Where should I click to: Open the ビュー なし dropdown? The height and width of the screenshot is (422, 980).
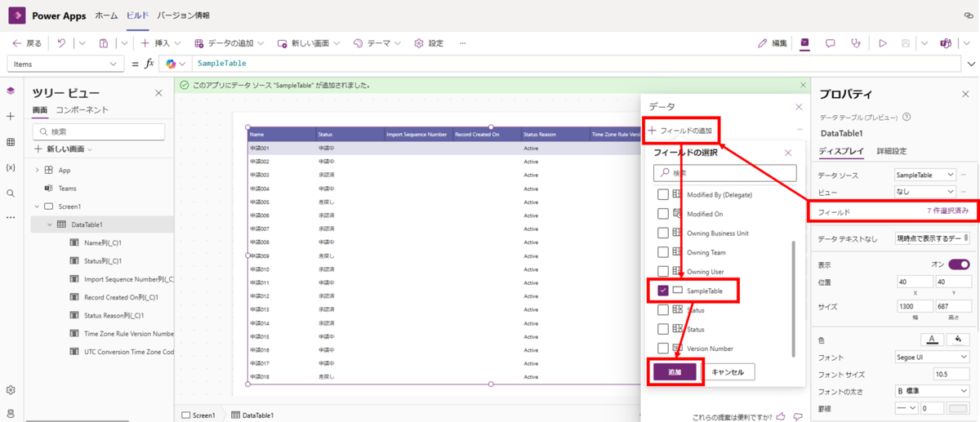pos(924,192)
